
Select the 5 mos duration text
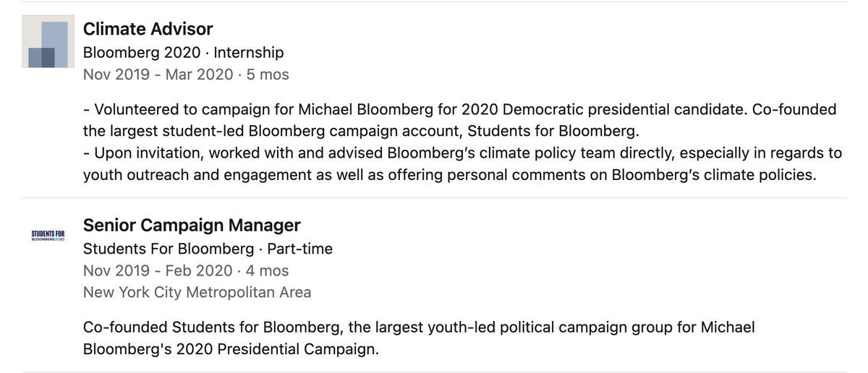click(268, 74)
